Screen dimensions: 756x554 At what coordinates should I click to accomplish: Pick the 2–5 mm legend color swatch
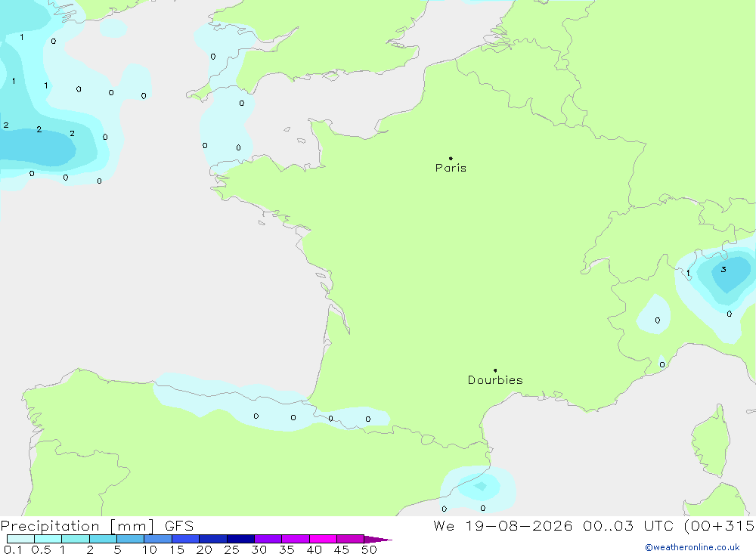103,539
